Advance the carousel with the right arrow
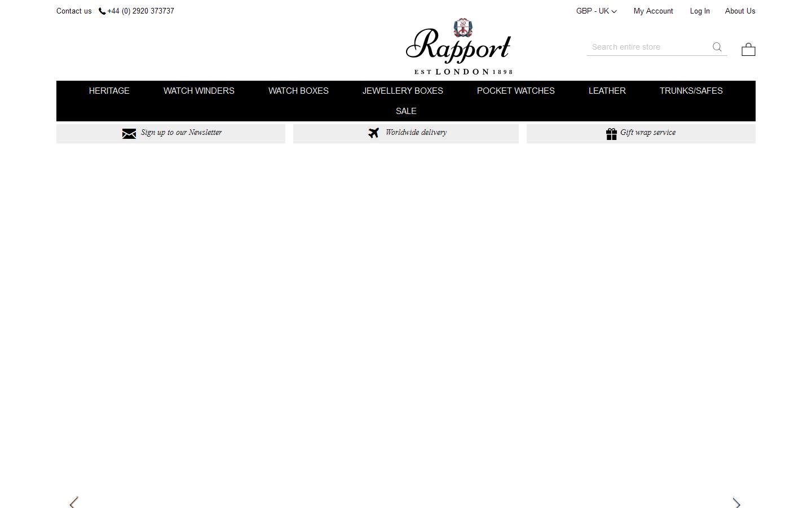The width and height of the screenshot is (812, 508). (x=736, y=502)
